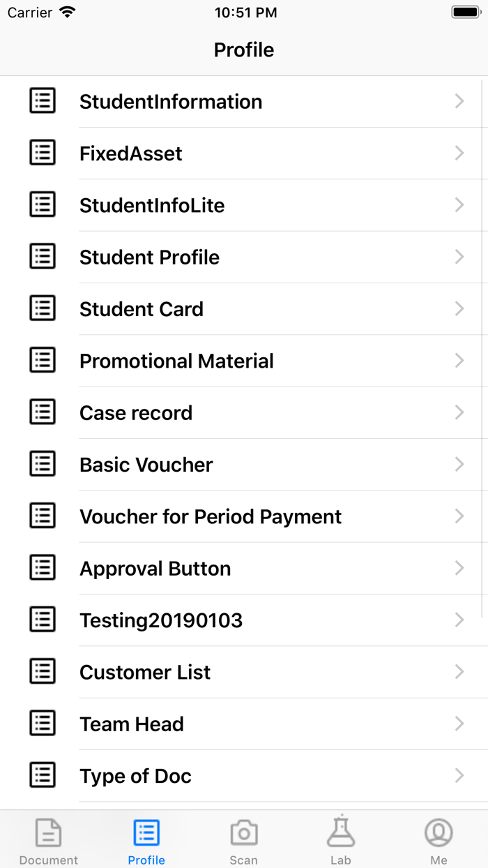Screen dimensions: 488x868
Task: Open the Student Profile entry
Action: tap(244, 257)
